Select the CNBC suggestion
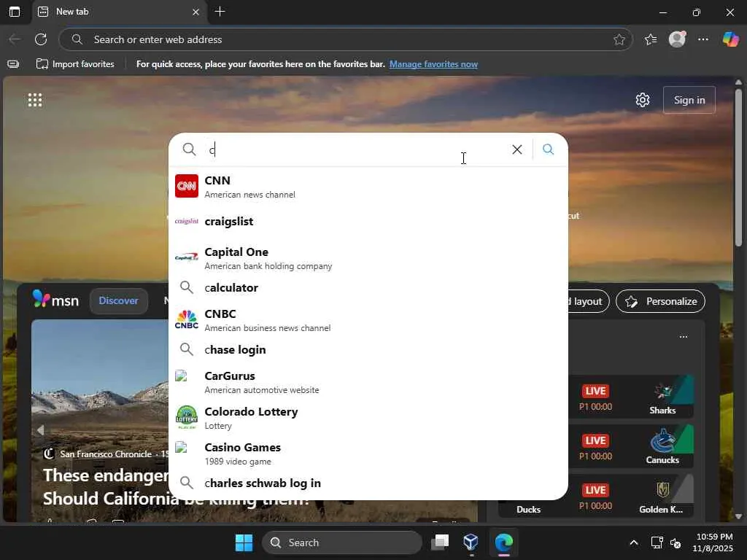747x560 pixels. (368, 320)
